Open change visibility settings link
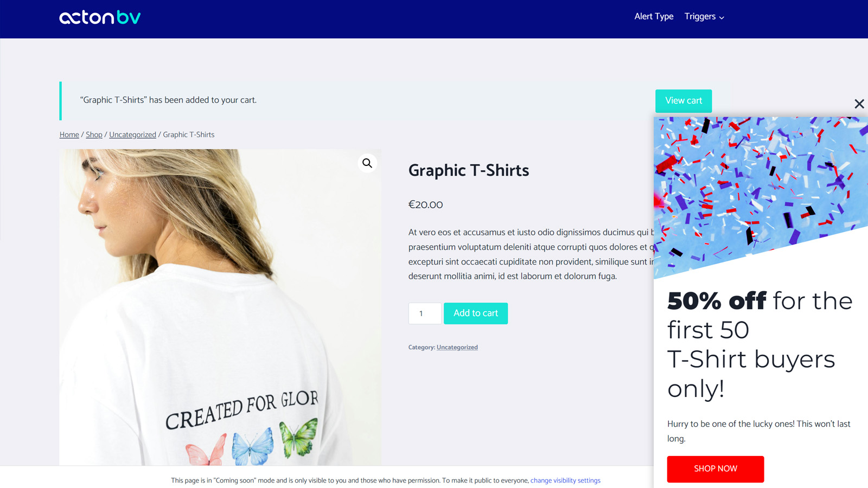 click(565, 480)
